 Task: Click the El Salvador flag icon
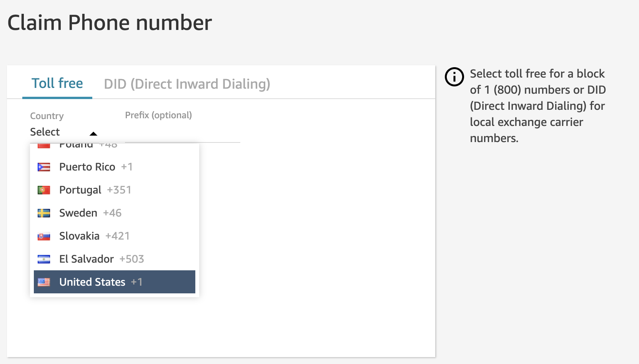[x=44, y=259]
